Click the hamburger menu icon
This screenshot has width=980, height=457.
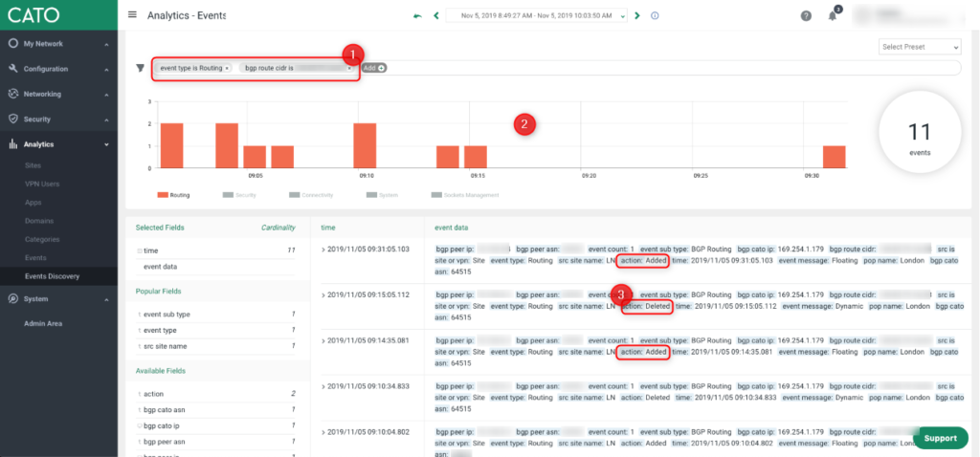click(x=132, y=15)
